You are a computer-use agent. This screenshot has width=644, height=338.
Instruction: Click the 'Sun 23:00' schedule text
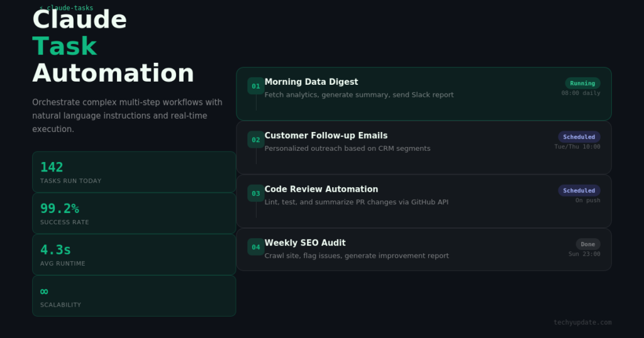click(x=584, y=254)
